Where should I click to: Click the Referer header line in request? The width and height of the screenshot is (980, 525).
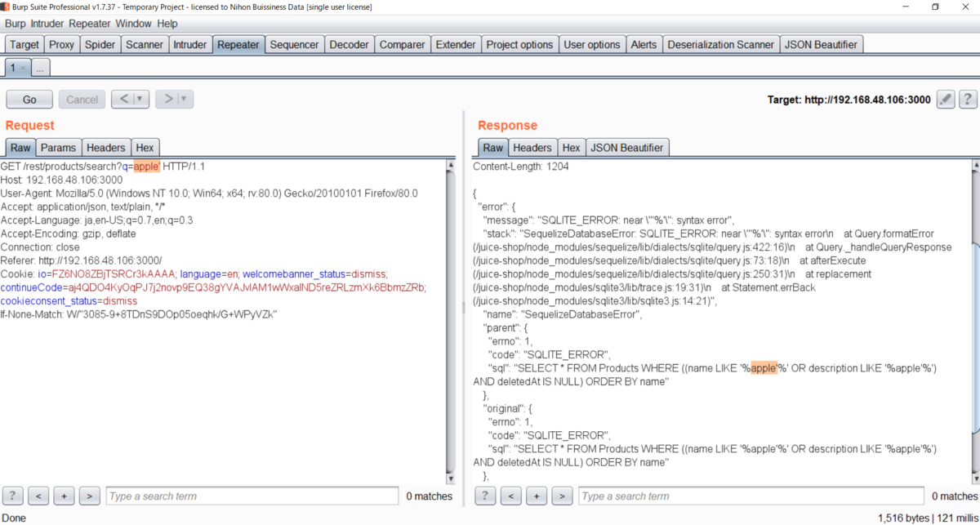81,260
